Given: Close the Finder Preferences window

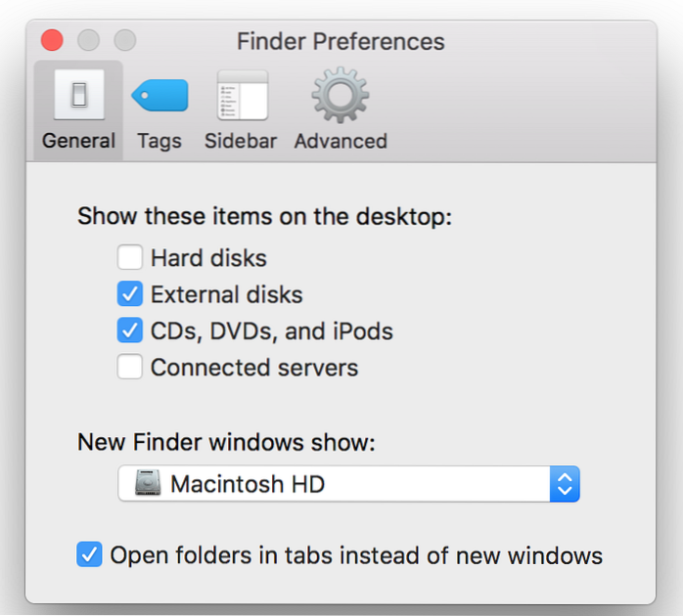Looking at the screenshot, I should pos(51,41).
